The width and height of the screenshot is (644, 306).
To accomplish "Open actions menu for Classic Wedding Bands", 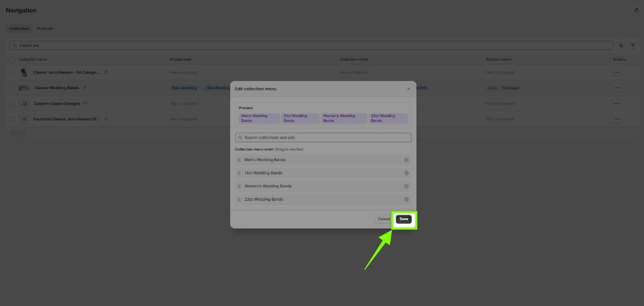I will point(617,88).
